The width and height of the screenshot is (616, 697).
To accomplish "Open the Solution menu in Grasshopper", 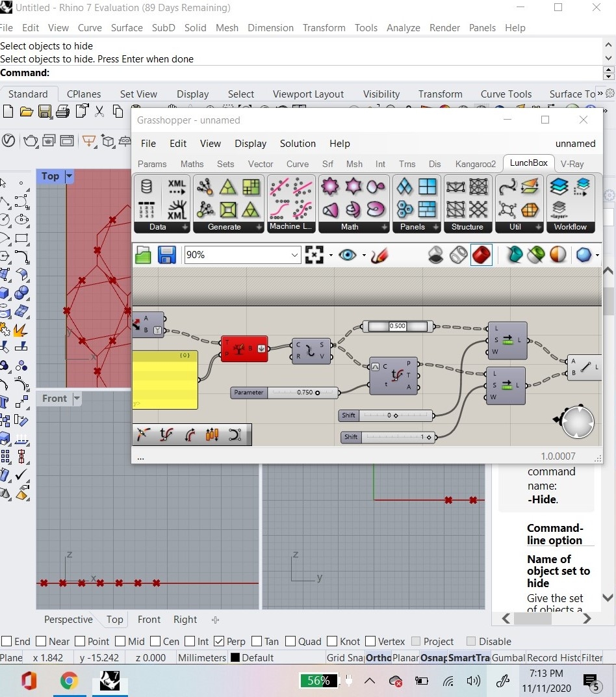I will point(298,144).
